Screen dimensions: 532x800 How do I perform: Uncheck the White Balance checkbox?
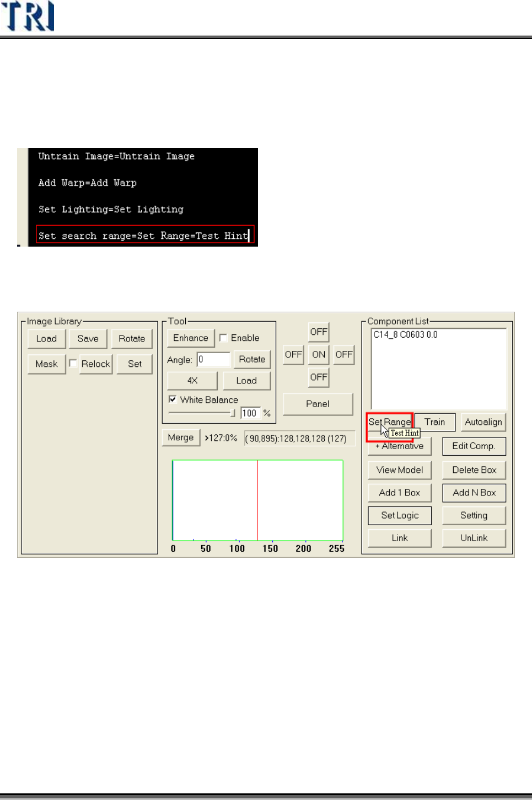(173, 399)
